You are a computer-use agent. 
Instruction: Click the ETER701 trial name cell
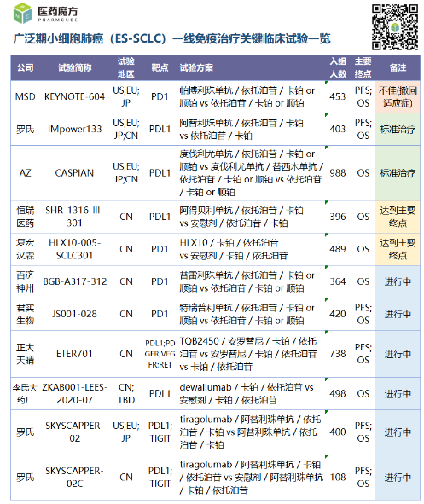coord(74,354)
